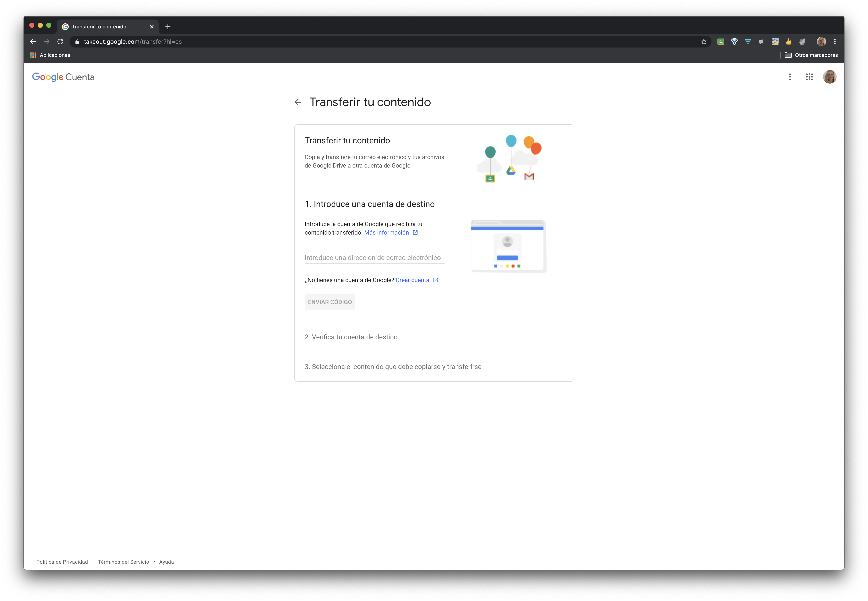Reload the page with the refresh icon
Screen dimensions: 868x601
click(60, 42)
